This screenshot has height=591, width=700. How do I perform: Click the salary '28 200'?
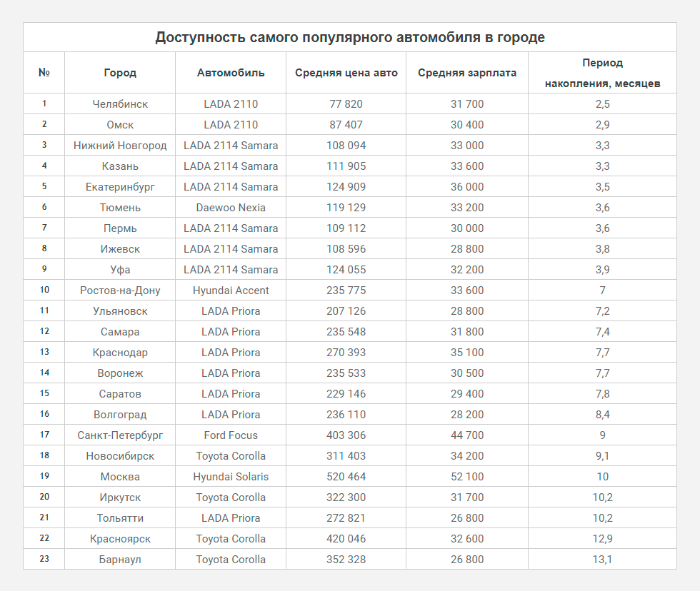tap(467, 415)
